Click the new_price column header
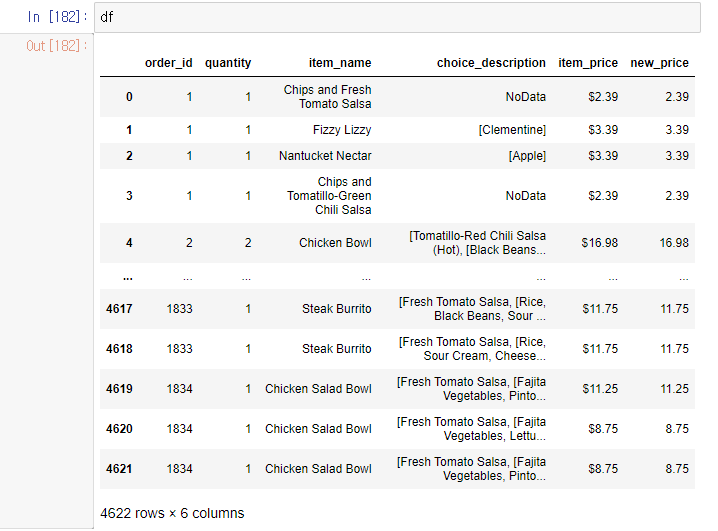718x531 pixels. [659, 63]
